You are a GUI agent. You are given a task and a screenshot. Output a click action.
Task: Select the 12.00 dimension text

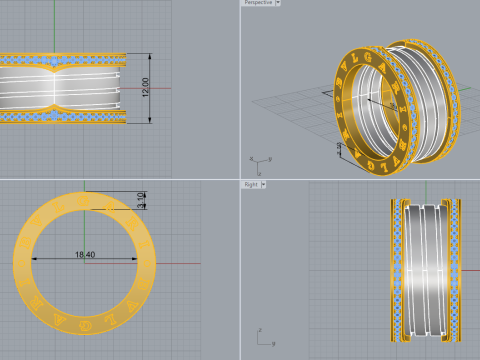coord(145,88)
